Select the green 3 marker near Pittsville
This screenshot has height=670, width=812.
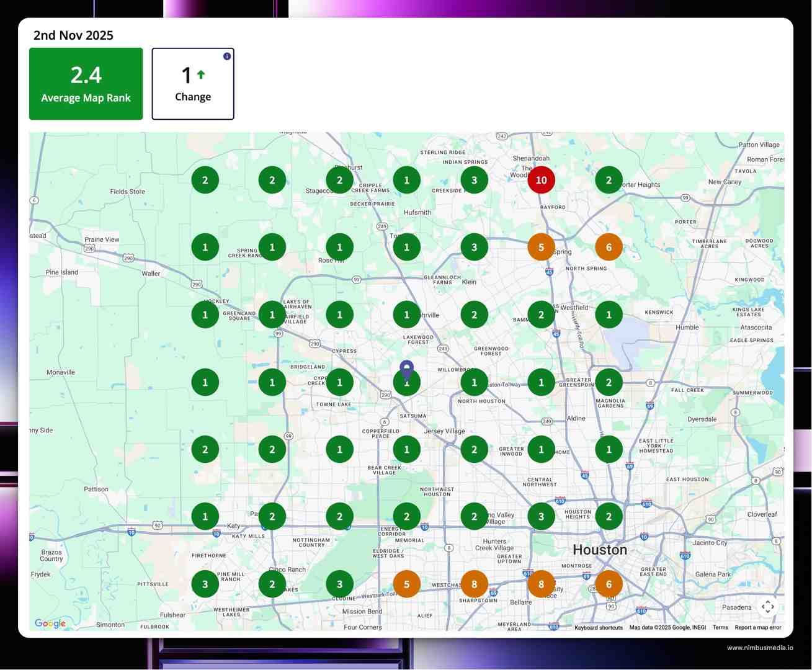(205, 584)
